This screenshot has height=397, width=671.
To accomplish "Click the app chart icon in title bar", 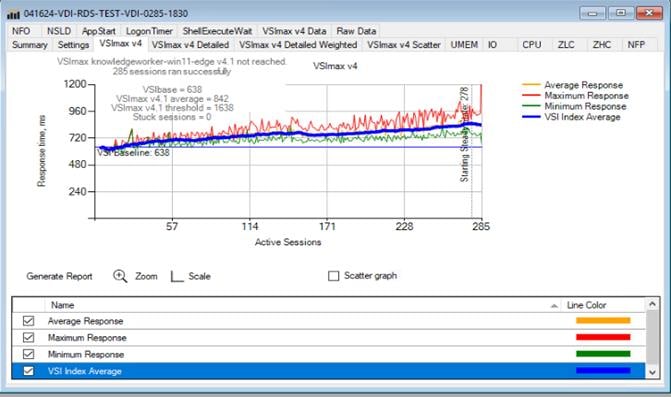I will pyautogui.click(x=13, y=14).
